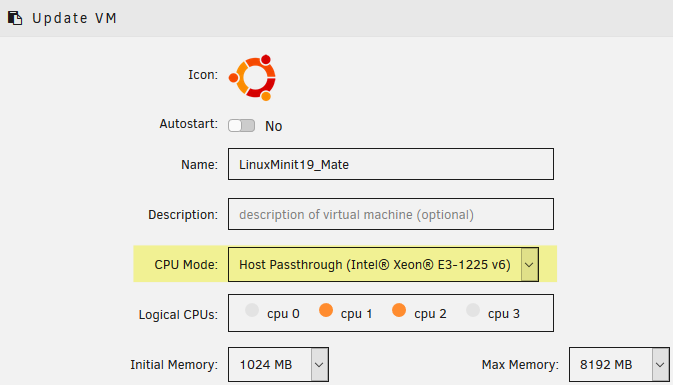Open the CPU Mode dropdown arrow
The width and height of the screenshot is (673, 385).
click(530, 264)
